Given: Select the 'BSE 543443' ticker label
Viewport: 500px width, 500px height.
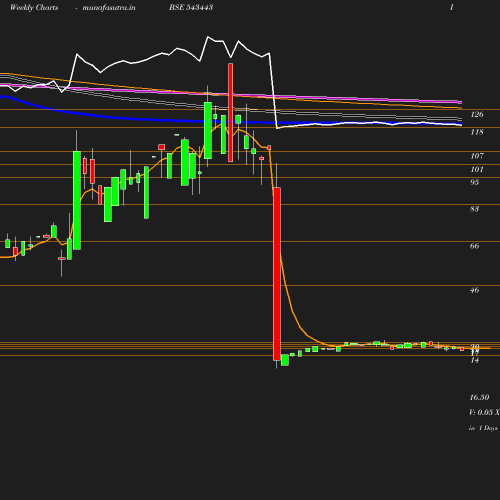Looking at the screenshot, I should [191, 7].
